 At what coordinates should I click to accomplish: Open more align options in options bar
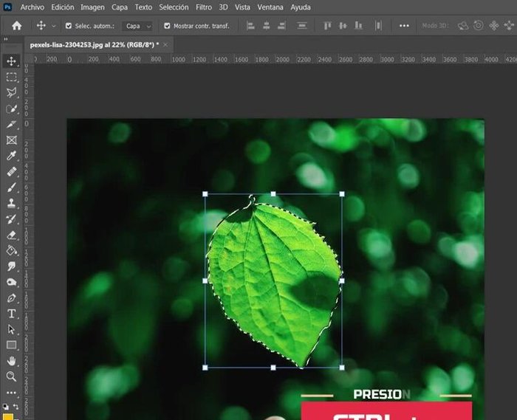404,26
